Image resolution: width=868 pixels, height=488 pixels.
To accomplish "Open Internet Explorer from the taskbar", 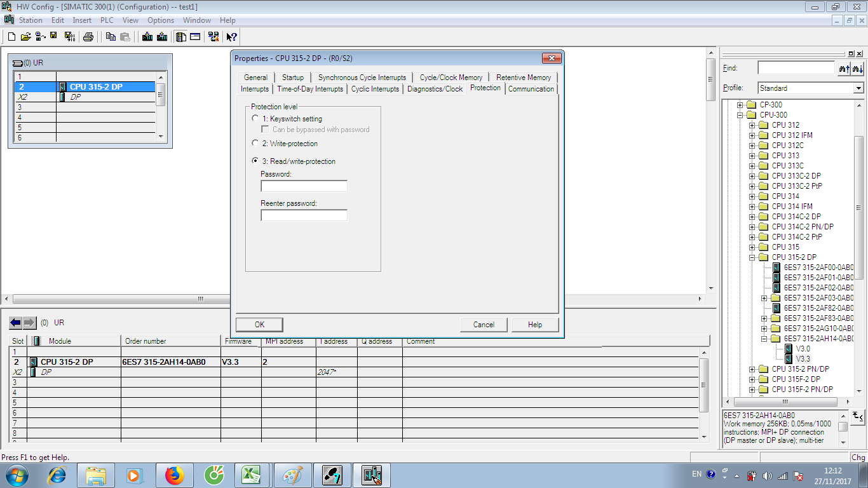I will tap(58, 475).
